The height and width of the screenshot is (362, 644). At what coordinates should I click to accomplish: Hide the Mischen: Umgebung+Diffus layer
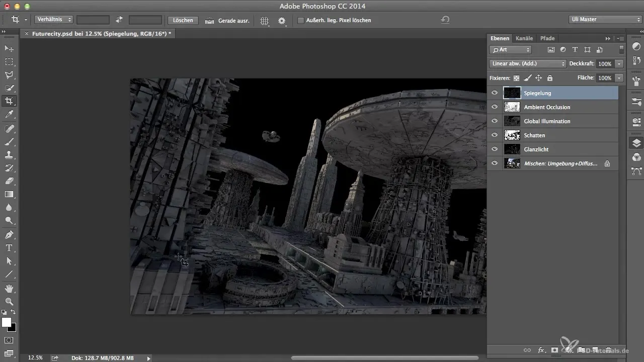point(495,163)
